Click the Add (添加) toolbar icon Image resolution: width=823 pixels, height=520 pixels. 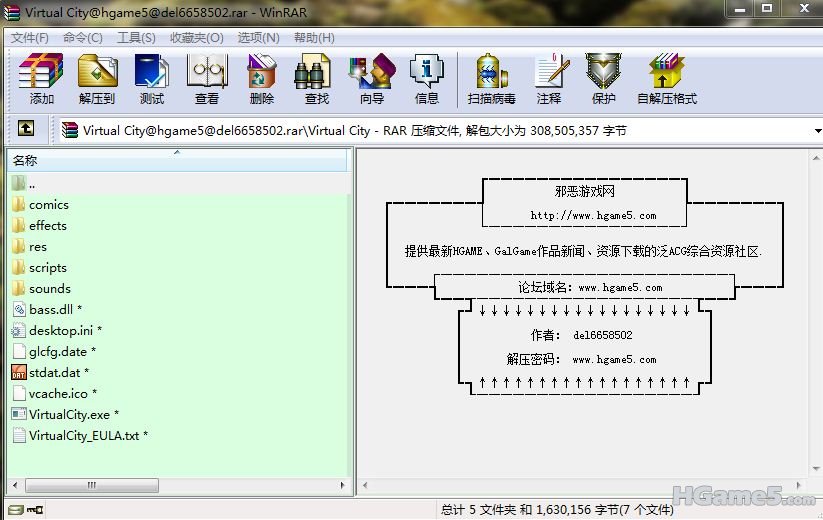click(41, 70)
